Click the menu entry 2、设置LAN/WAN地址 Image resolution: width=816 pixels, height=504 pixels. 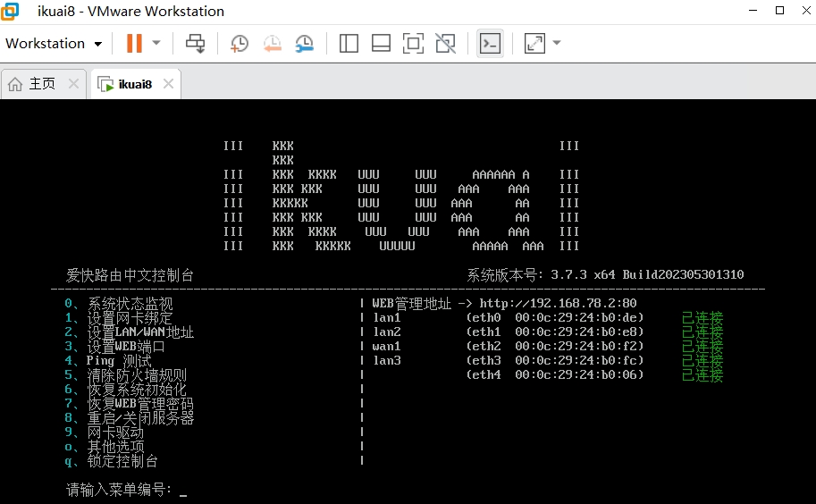point(129,332)
